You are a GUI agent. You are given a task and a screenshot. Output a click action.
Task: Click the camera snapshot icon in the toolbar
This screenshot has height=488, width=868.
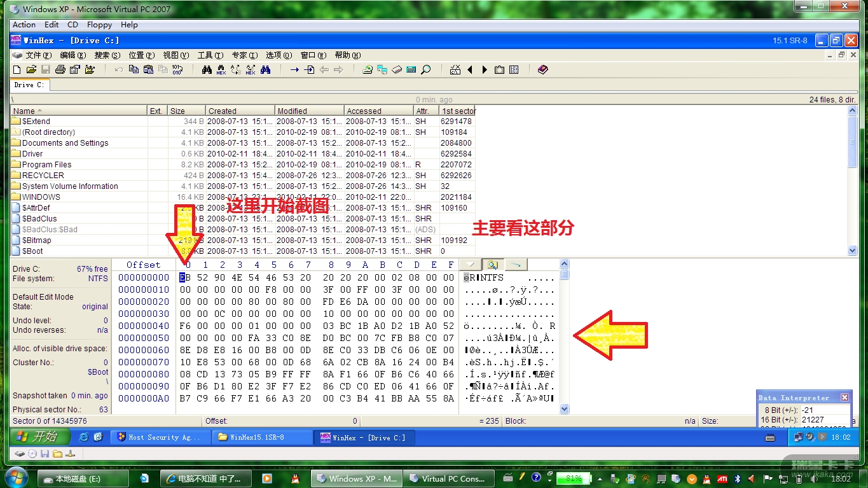499,69
